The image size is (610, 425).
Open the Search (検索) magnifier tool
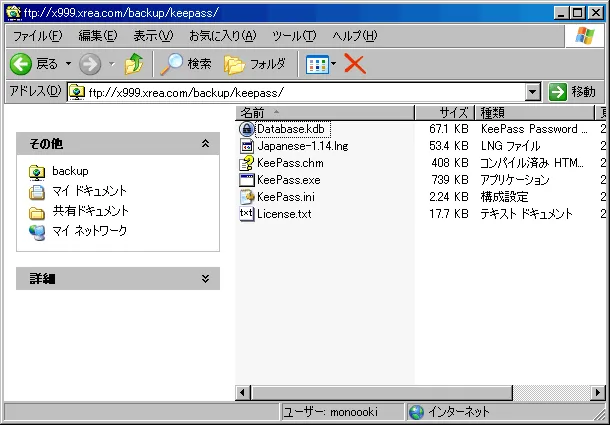[x=172, y=64]
